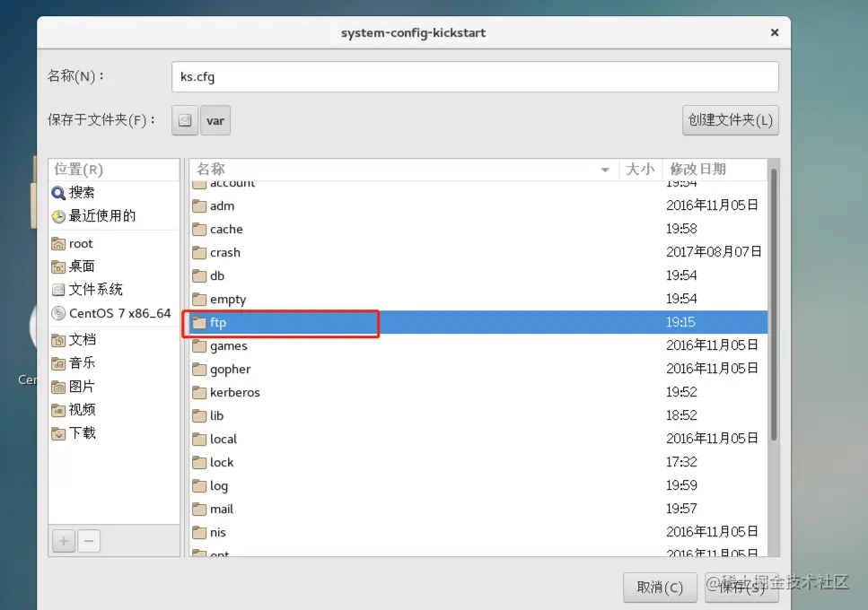The width and height of the screenshot is (868, 610).
Task: Sort by the 名称 name column header
Action: tap(404, 170)
